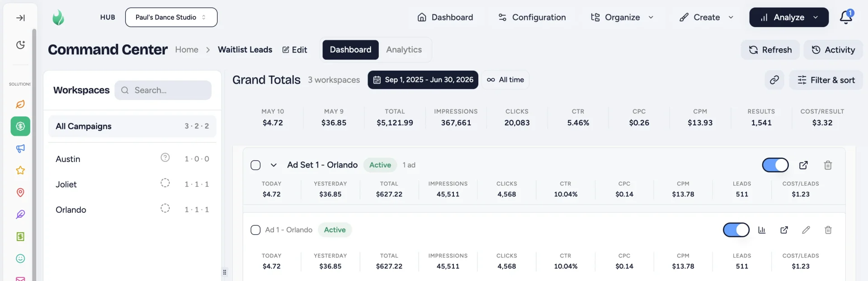The width and height of the screenshot is (868, 281).
Task: Click the dashed circle status icon for Orlando
Action: click(x=165, y=208)
